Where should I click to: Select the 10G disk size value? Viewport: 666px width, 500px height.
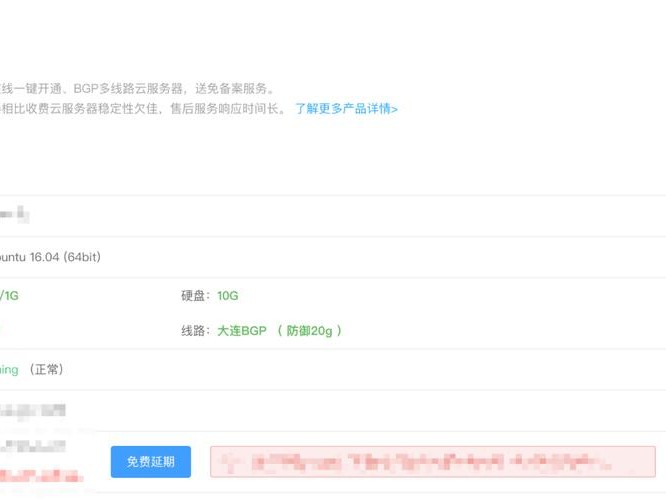[228, 296]
